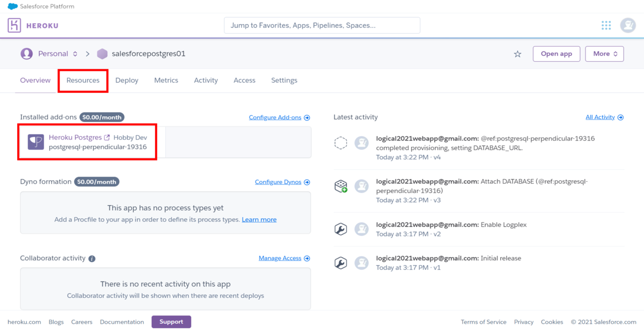Click the Hobby Dev plan label
Viewport: 644px width, 333px height.
tap(130, 138)
